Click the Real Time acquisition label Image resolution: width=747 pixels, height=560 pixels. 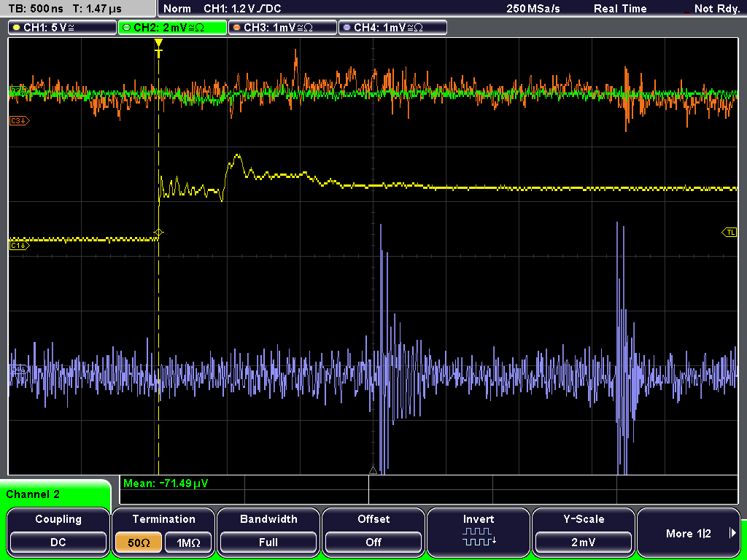point(620,9)
